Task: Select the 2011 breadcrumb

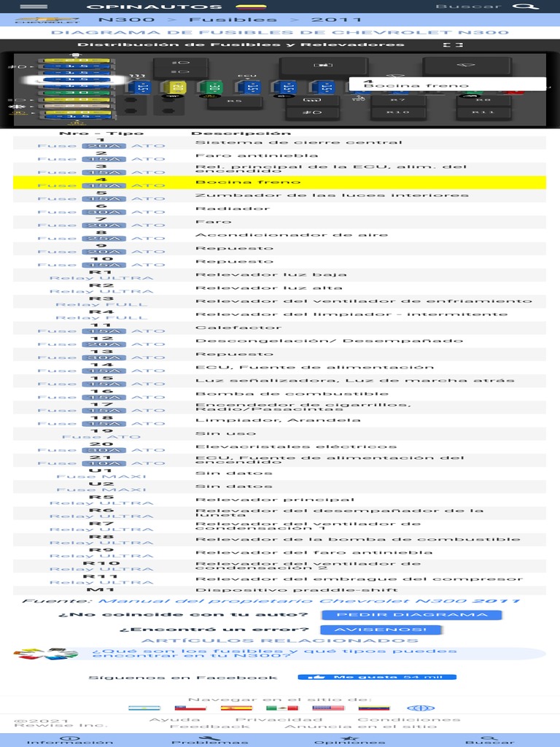Action: (x=336, y=20)
